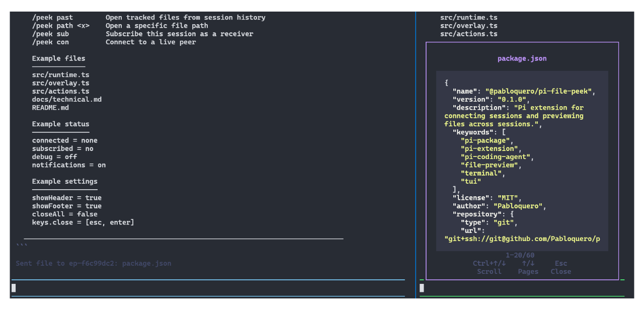Screen dimensions: 644x310
Task: Click the git+ssh GitHub repository URL
Action: (x=522, y=239)
